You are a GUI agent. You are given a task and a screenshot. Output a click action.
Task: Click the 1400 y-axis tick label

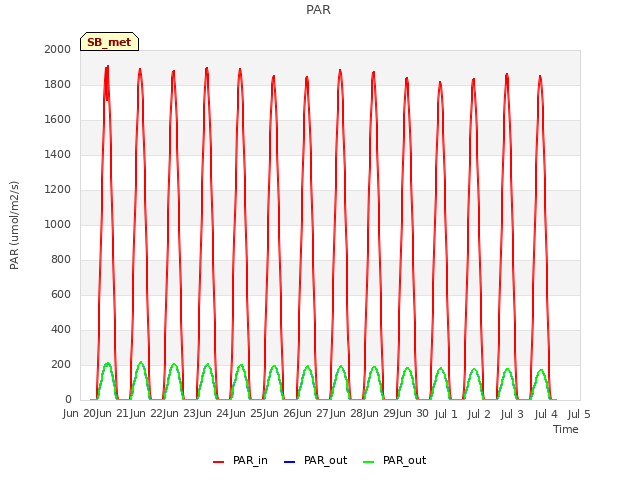[58, 154]
